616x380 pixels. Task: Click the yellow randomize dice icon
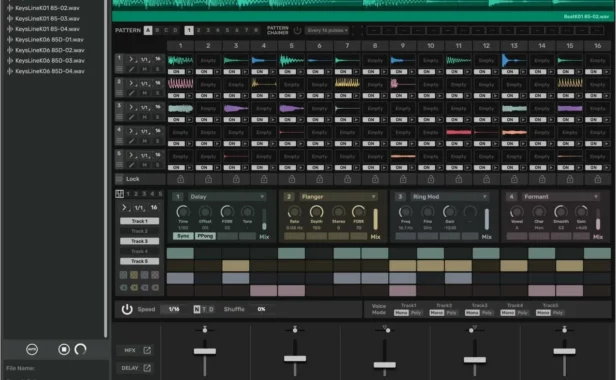134,275
